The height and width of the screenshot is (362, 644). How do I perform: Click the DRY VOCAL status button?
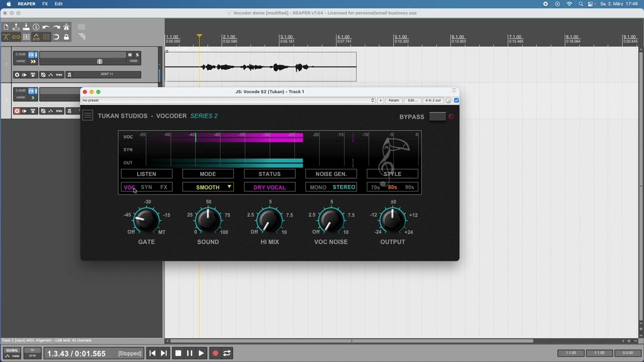(269, 187)
